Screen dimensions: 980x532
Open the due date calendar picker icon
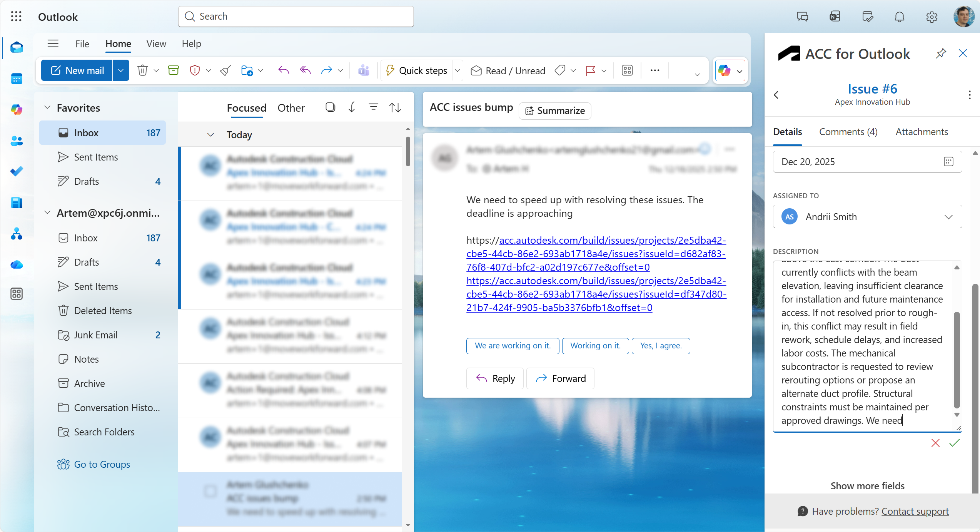tap(948, 162)
